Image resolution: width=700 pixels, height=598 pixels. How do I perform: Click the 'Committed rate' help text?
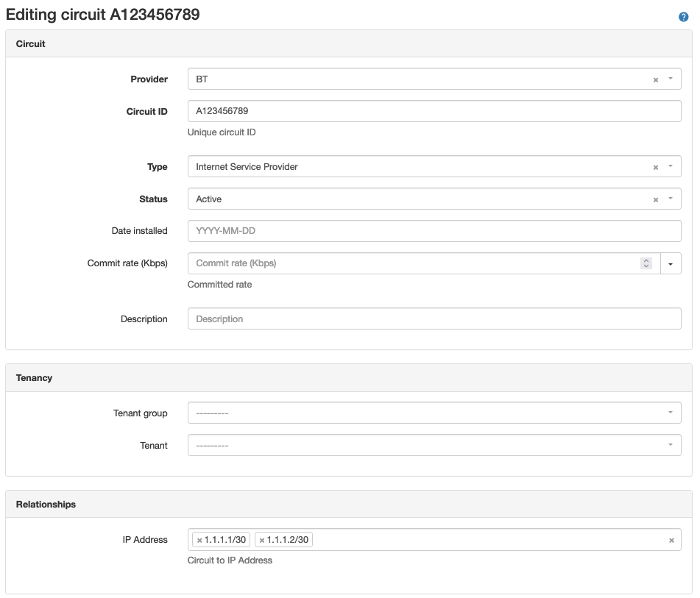click(219, 284)
